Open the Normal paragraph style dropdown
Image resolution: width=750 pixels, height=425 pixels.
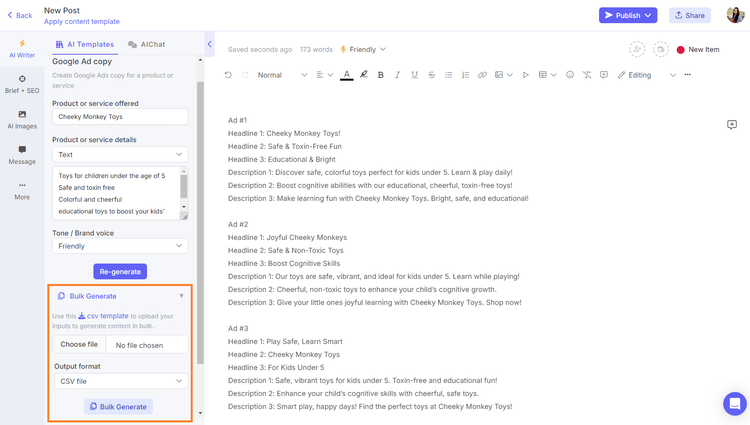282,75
